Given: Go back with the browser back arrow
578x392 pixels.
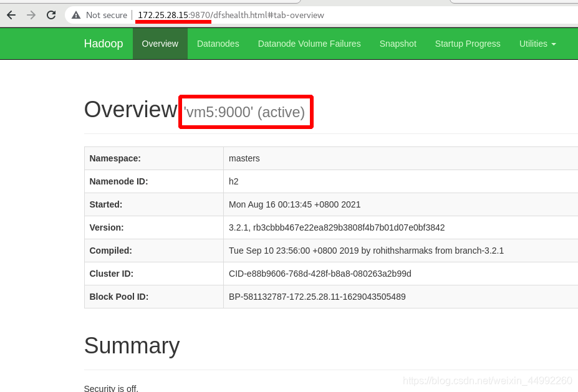Looking at the screenshot, I should (11, 15).
